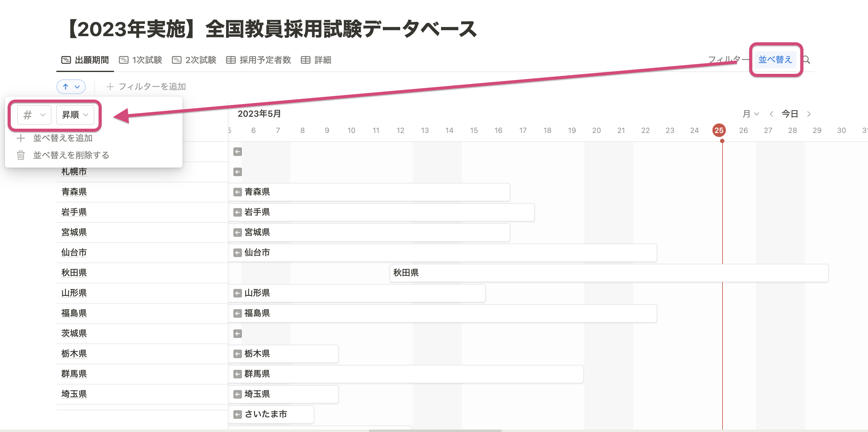This screenshot has height=432, width=868.
Task: Click back-arrow icon in 茨城県 timeline row
Action: coord(238,334)
